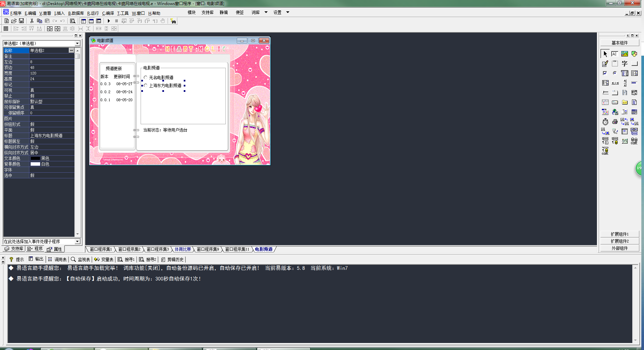
Task: Open the 单选框2 component selector dropdown
Action: click(x=77, y=43)
